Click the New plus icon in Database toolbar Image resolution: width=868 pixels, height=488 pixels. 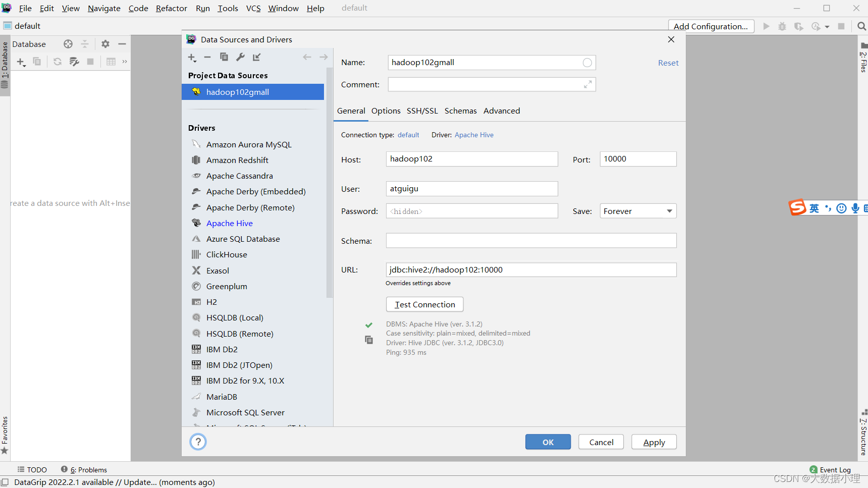point(21,62)
